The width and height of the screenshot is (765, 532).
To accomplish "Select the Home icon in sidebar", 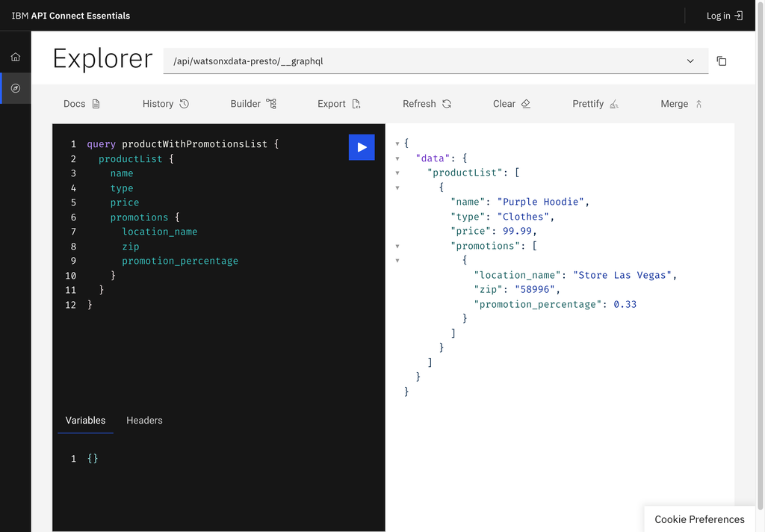I will 15,56.
